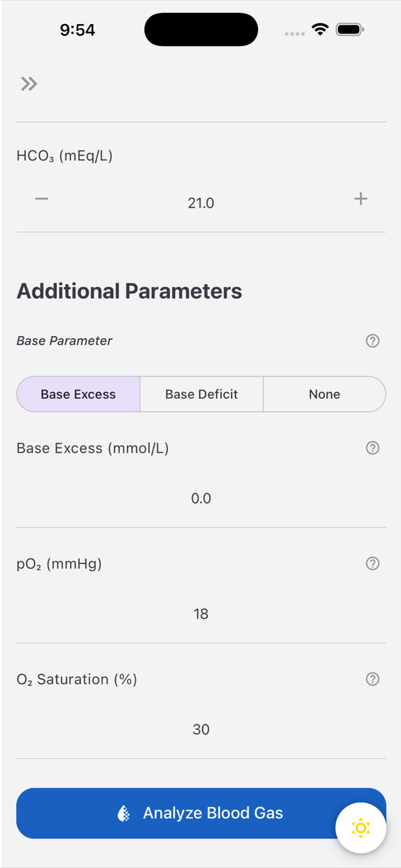This screenshot has width=401, height=868.
Task: Increase HCO₃ value with plus button
Action: 361,199
